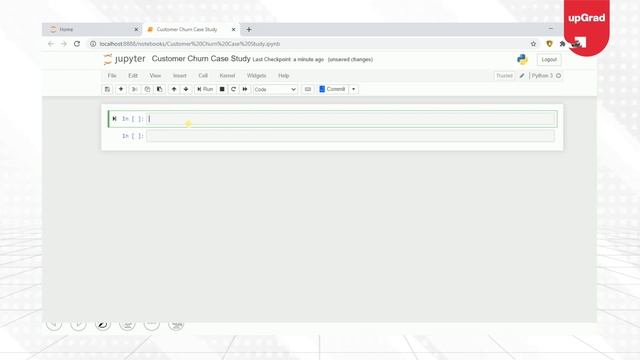The height and width of the screenshot is (360, 640).
Task: Click the kernel idle circle indicator
Action: pos(558,76)
